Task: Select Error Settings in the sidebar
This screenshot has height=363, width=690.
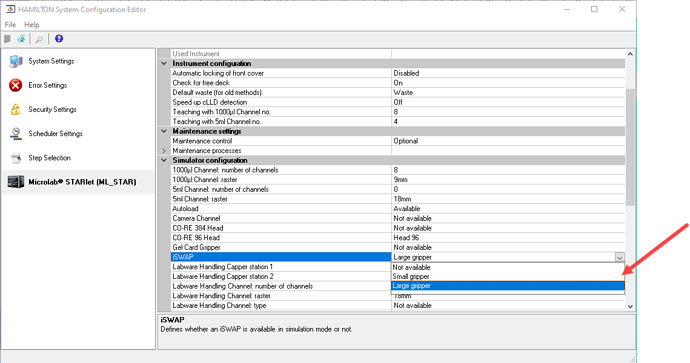Action: [48, 85]
